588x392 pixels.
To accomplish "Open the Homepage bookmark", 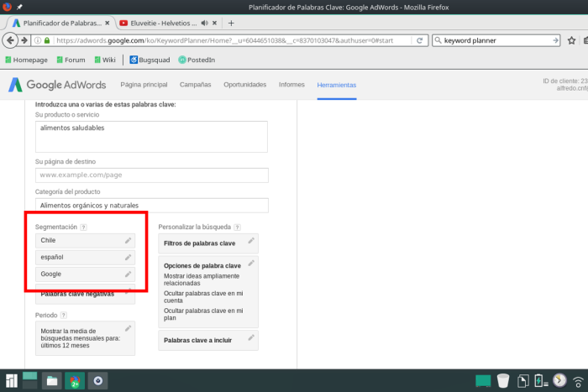I will click(26, 60).
